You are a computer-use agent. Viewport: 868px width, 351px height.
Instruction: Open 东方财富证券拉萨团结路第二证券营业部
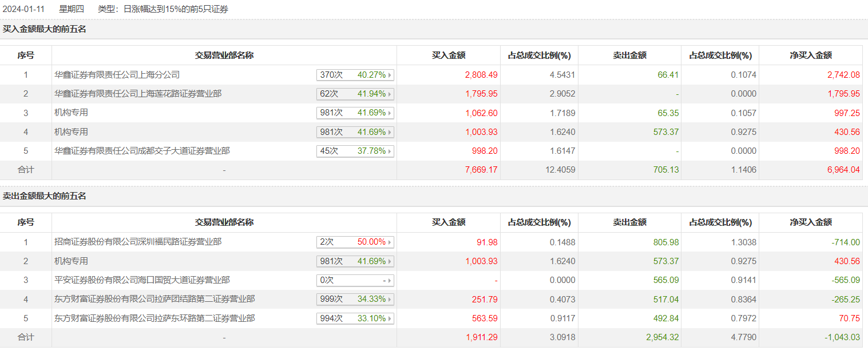click(x=154, y=299)
